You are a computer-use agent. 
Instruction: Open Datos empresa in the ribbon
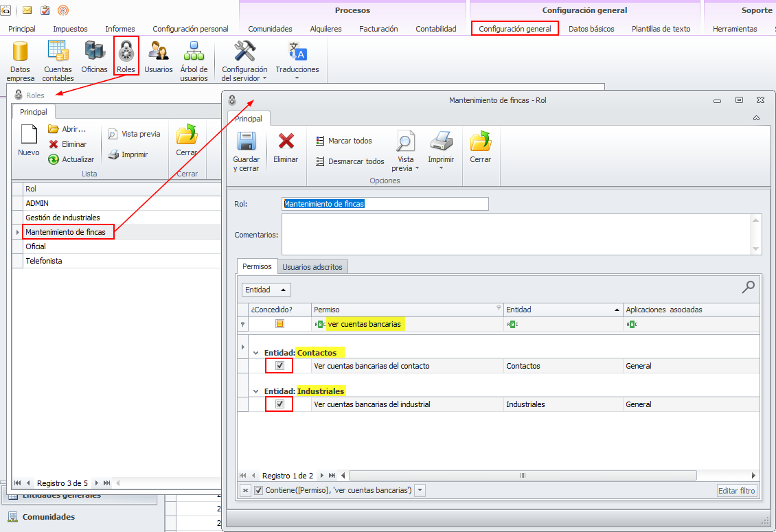[21, 61]
